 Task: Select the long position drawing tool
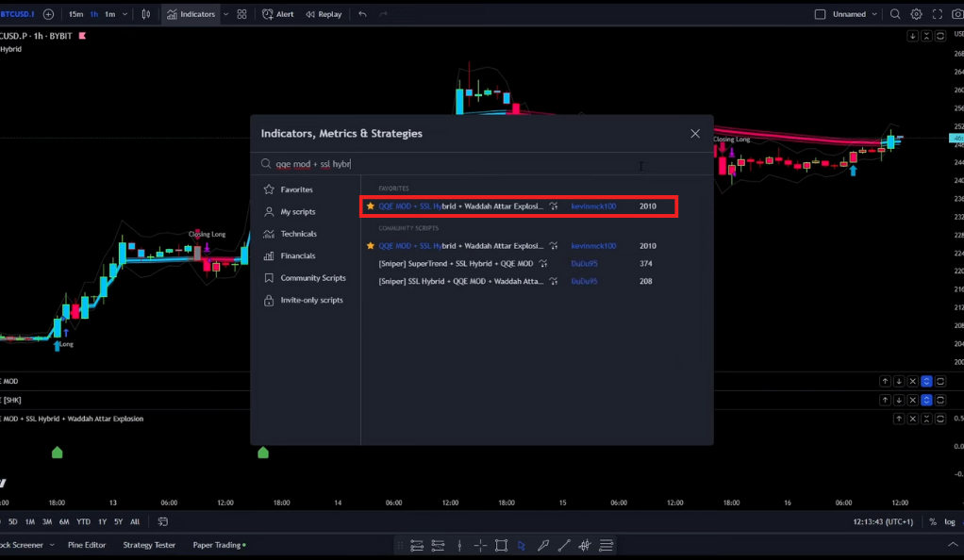(417, 545)
